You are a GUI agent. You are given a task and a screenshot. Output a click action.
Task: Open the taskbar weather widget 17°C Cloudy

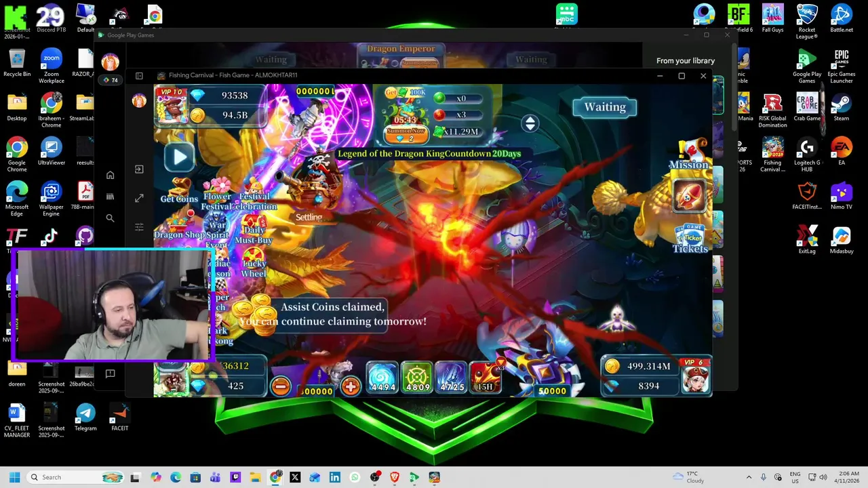(x=688, y=477)
